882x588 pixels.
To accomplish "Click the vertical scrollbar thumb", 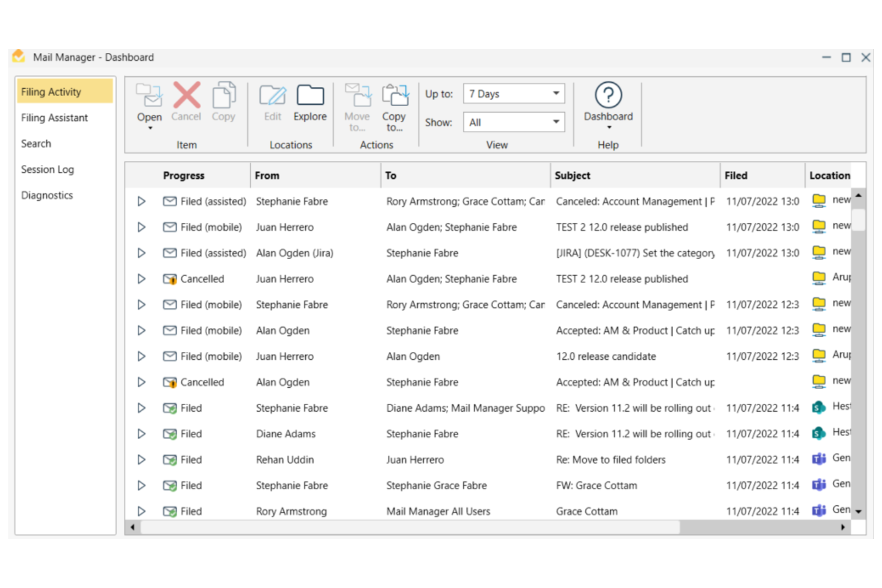I will 858,219.
